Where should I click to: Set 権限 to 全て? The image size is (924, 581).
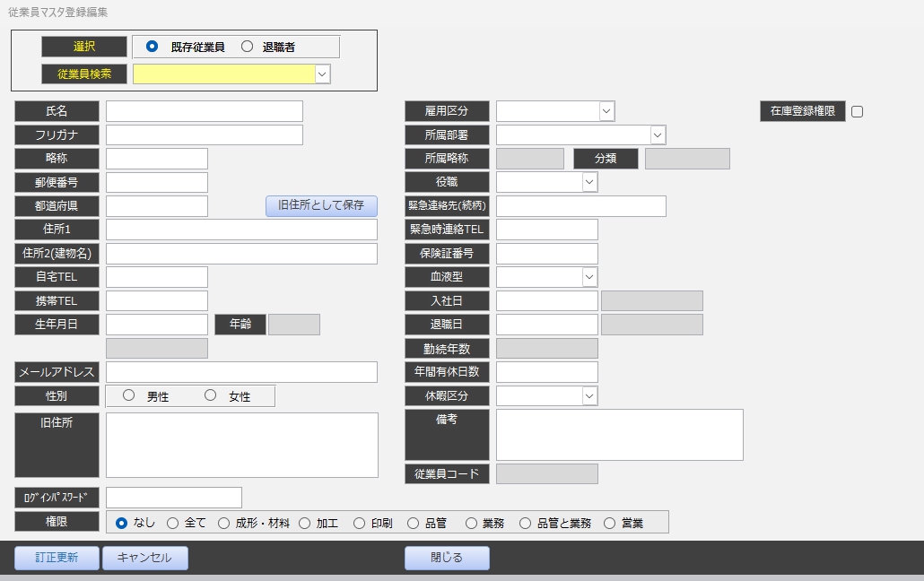point(172,523)
